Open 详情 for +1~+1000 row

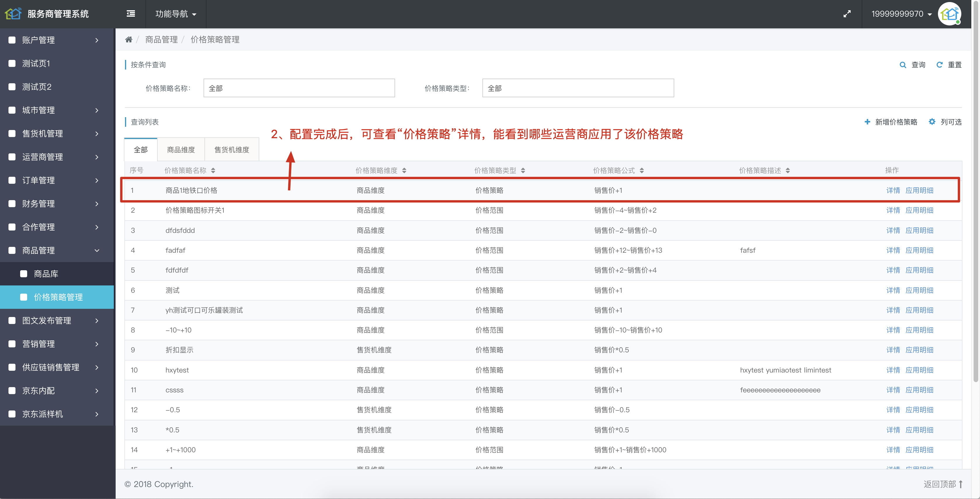[893, 450]
